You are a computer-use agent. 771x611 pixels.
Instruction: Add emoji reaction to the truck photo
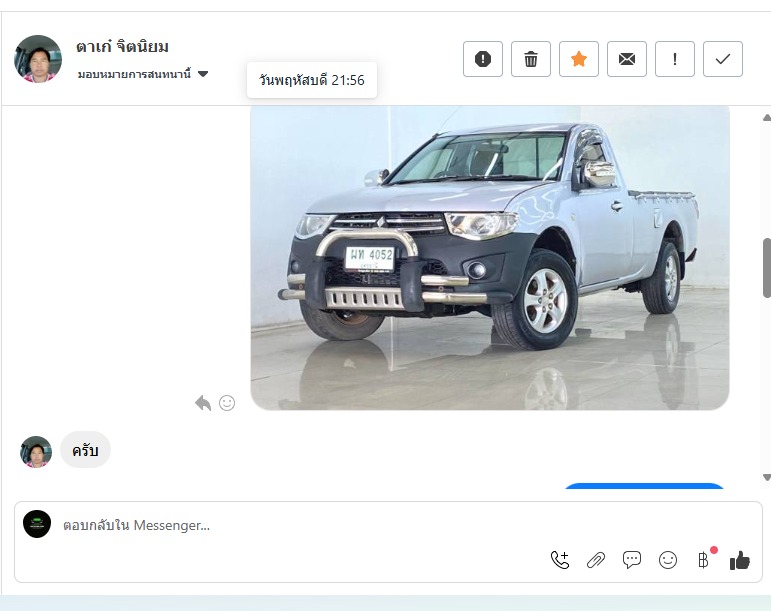pyautogui.click(x=227, y=403)
